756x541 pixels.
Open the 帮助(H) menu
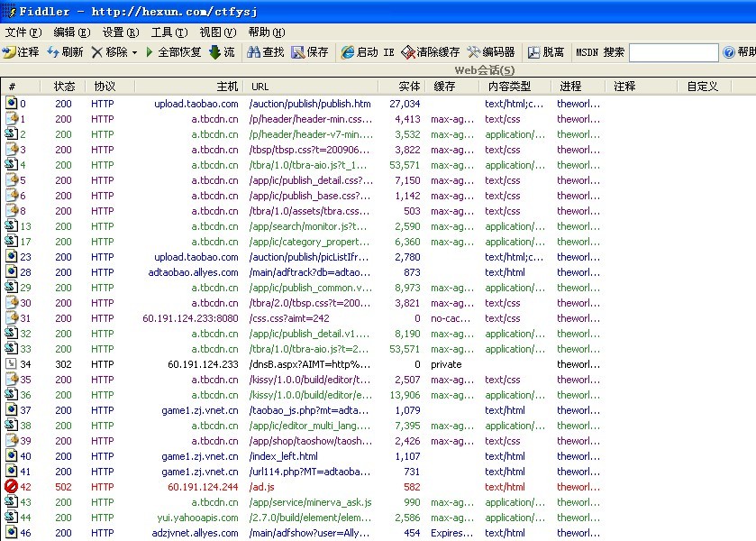tap(267, 32)
